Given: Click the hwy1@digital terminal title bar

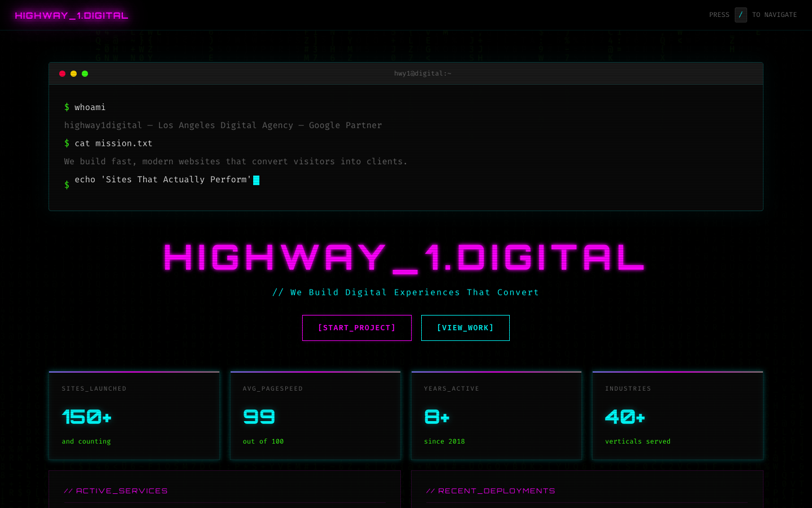Looking at the screenshot, I should pos(422,73).
